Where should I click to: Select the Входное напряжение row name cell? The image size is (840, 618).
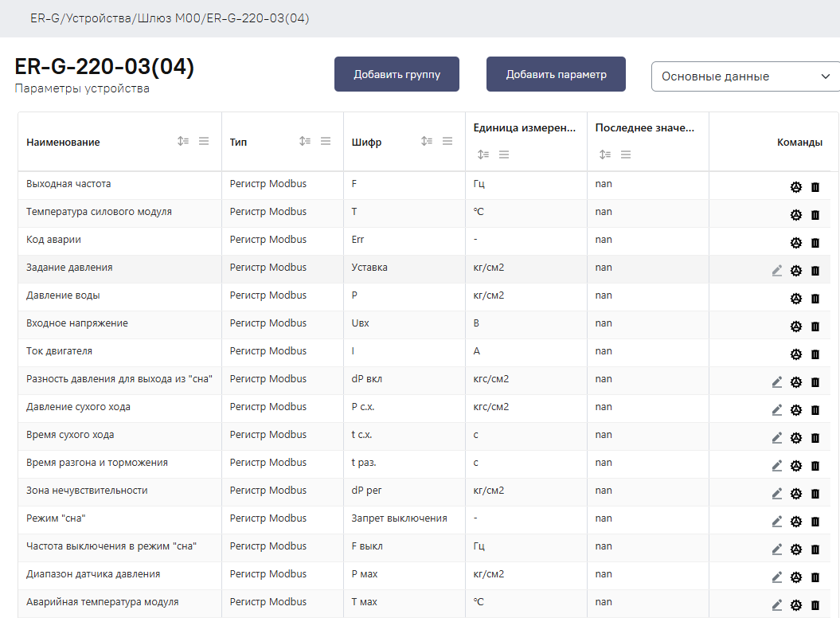(x=77, y=323)
